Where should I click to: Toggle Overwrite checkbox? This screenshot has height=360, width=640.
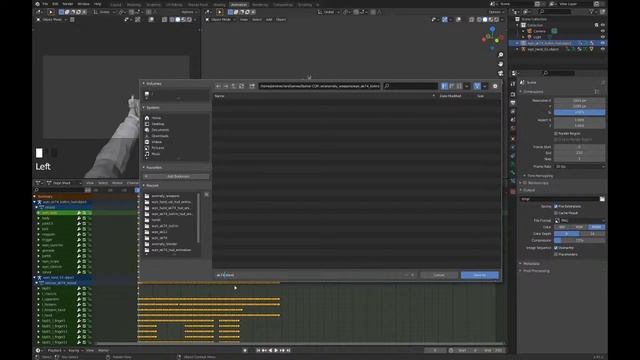tap(556, 248)
